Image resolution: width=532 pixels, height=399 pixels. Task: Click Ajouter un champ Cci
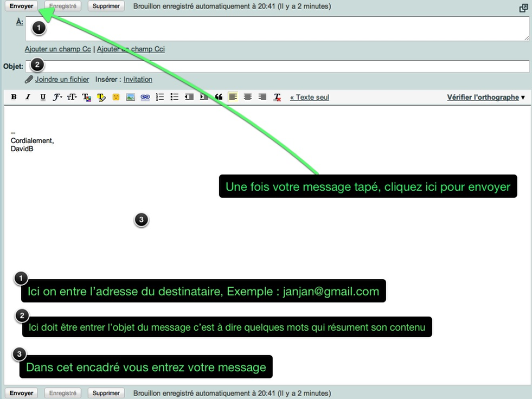pyautogui.click(x=131, y=49)
